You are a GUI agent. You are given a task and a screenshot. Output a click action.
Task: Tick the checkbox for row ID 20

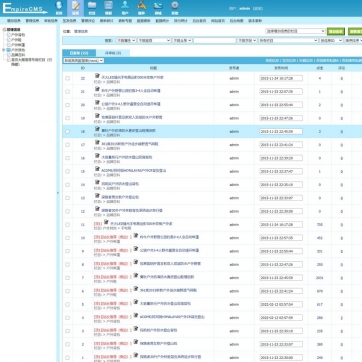(68, 105)
